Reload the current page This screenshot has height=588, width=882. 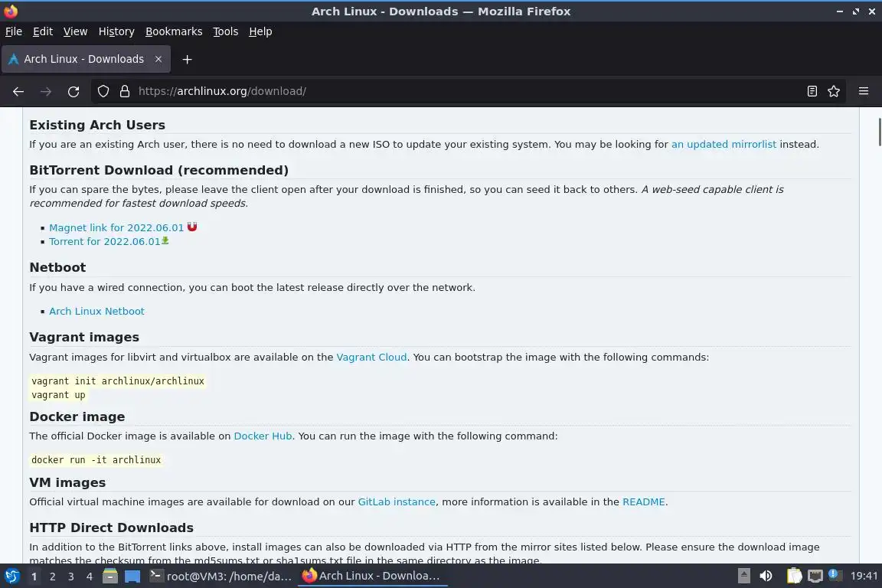click(73, 91)
